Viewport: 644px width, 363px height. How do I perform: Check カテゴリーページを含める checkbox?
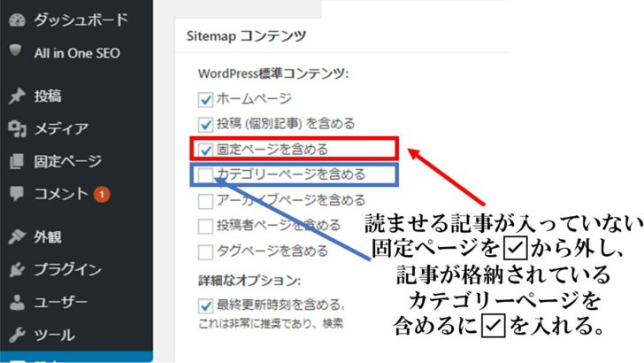[x=205, y=175]
